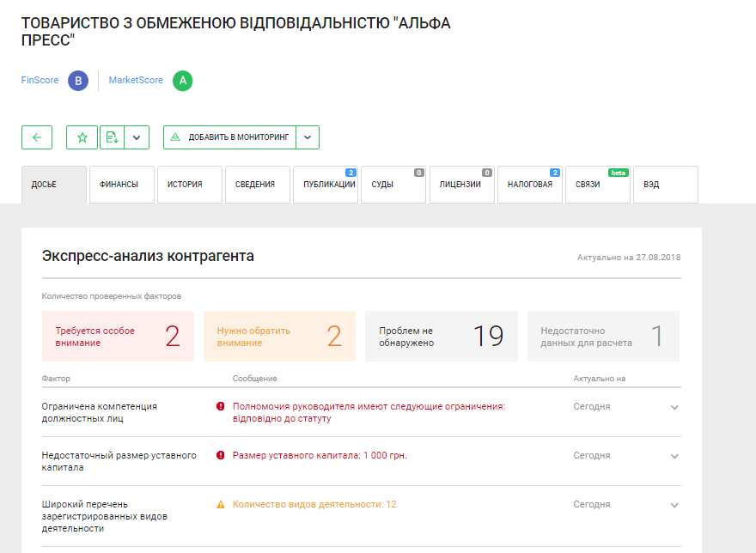Click the red alert icon for Размер уставного капитала
Viewport: 756px width, 553px height.
click(220, 455)
